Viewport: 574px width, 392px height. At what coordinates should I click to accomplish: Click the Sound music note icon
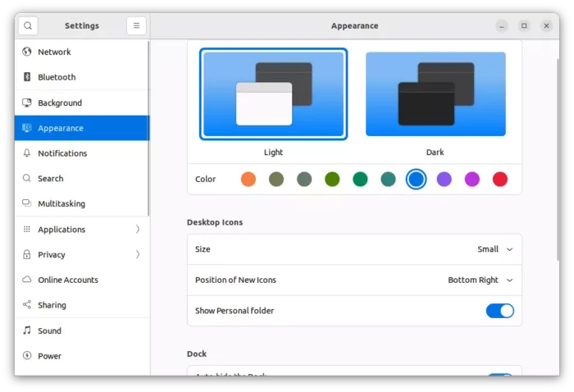pos(27,330)
